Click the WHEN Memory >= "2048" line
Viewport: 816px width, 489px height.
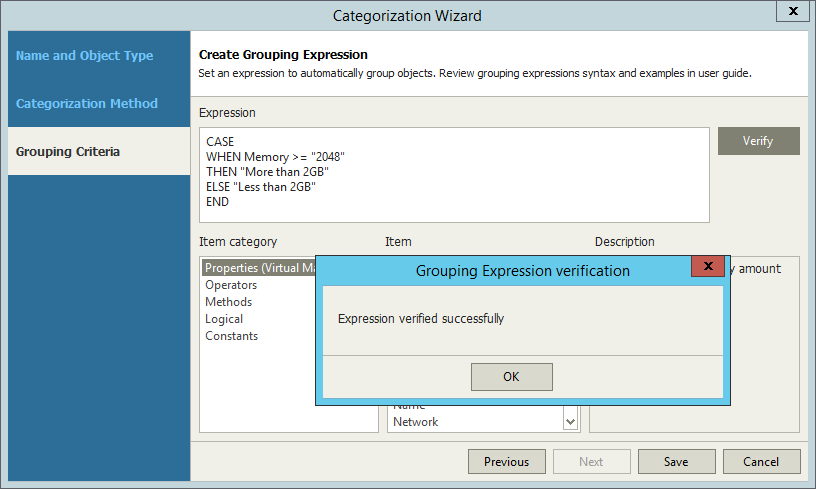tap(275, 157)
